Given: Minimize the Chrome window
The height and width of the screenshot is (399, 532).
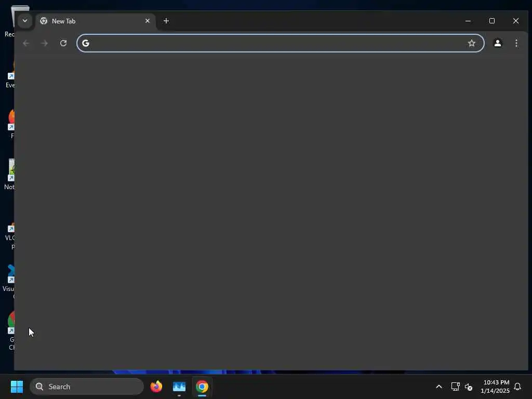Looking at the screenshot, I should 468,21.
